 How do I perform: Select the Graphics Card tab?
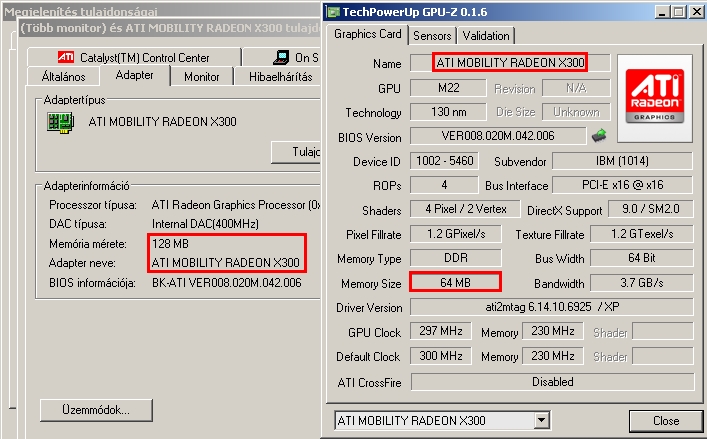pyautogui.click(x=367, y=34)
